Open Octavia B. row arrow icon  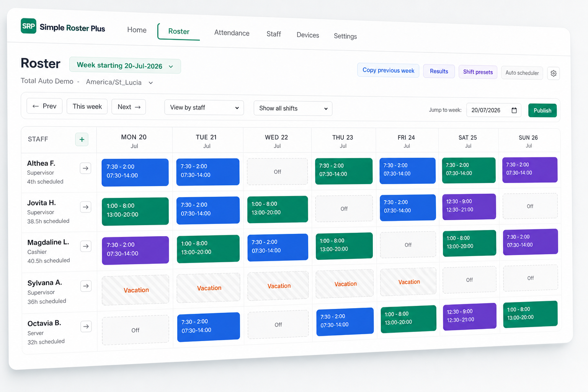86,327
